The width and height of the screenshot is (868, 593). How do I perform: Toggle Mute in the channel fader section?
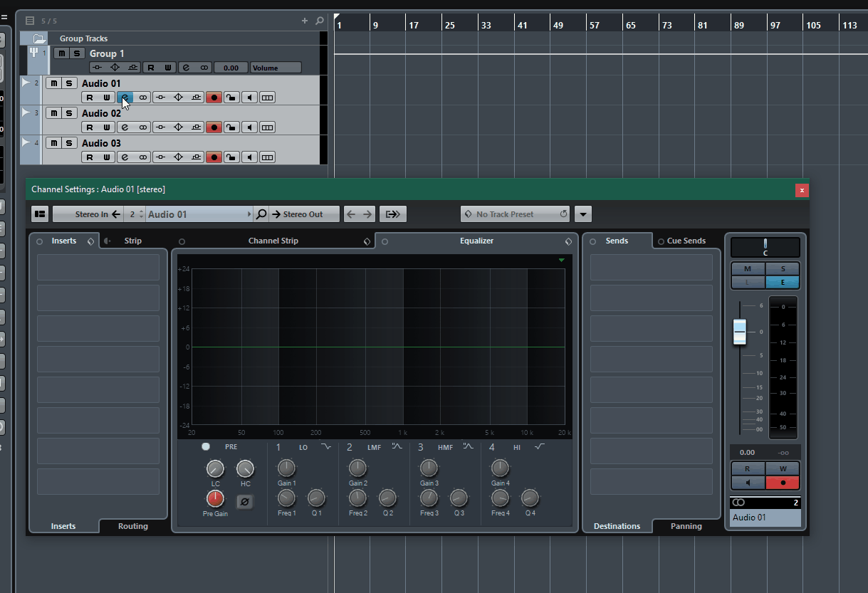(748, 269)
